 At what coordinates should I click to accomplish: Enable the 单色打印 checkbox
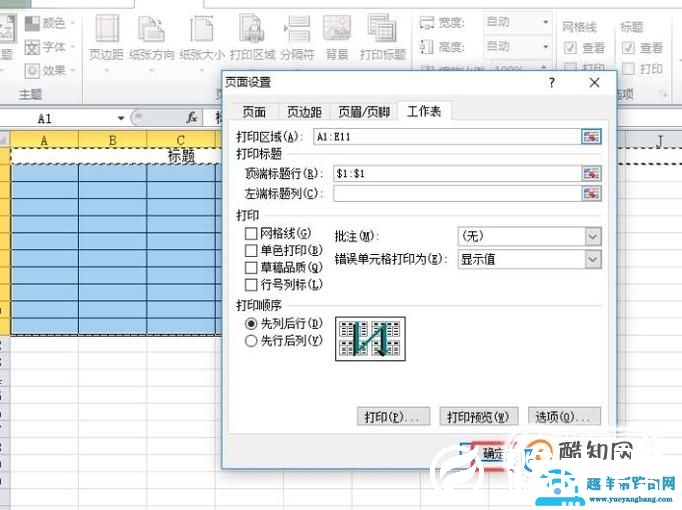(x=251, y=251)
